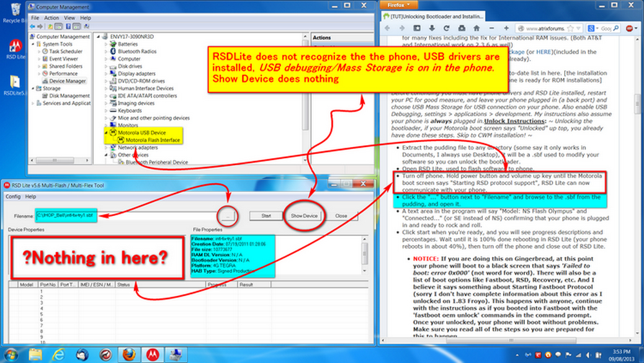
Task: Bookmark page with star icon in address bar
Action: 571,28
